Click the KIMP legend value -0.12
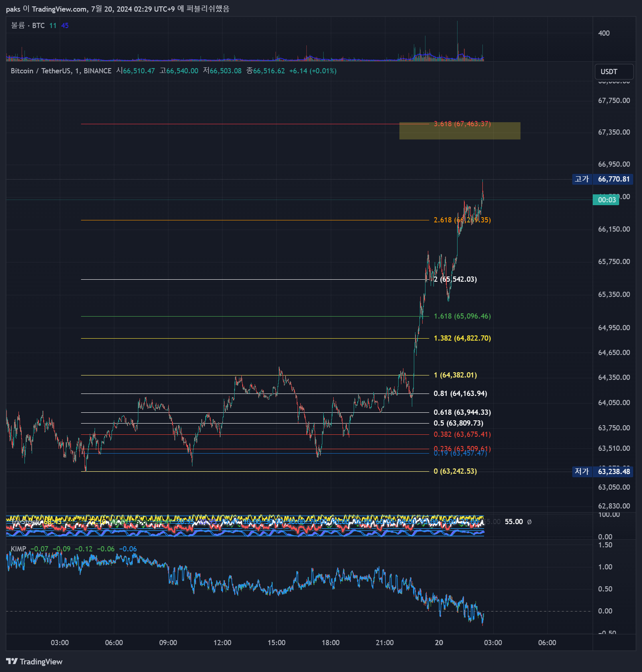 click(83, 549)
